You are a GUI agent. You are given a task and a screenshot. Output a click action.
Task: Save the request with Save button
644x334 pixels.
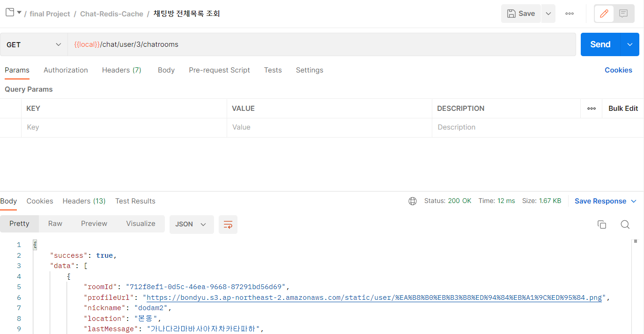(521, 14)
